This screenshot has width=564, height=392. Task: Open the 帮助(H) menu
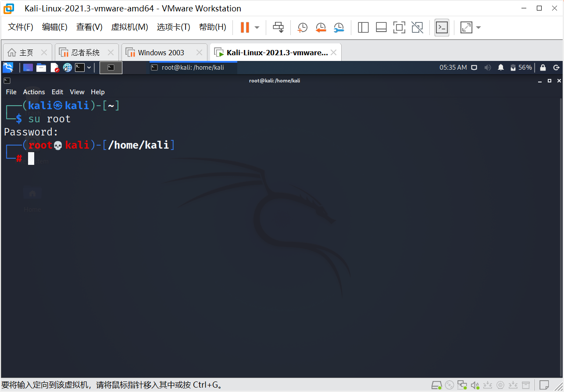tap(213, 27)
